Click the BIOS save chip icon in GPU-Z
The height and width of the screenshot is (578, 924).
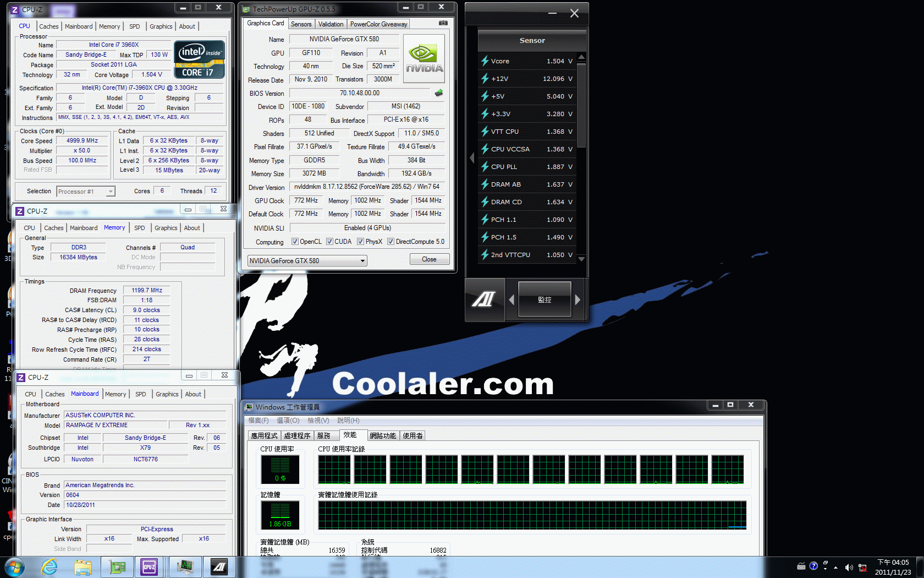coord(439,93)
